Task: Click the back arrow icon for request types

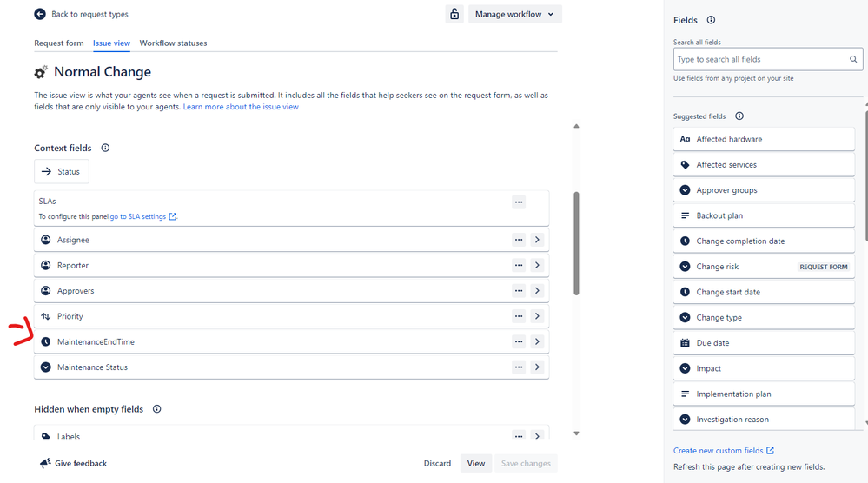Action: coord(40,15)
